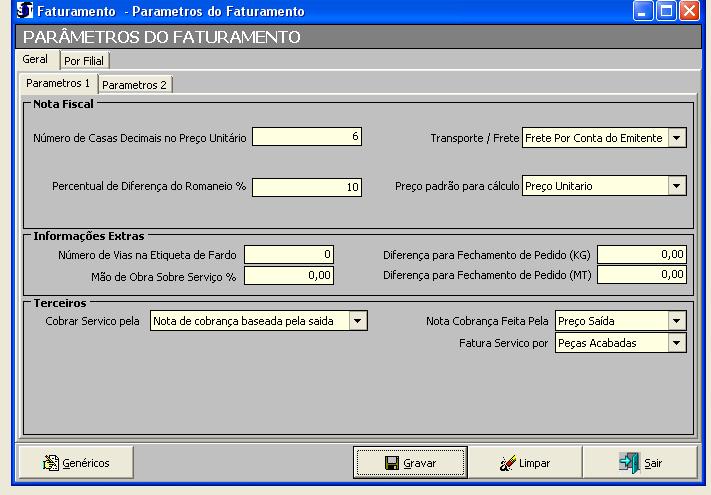Click the Diferença para Fechamento (MT) field
711x495 pixels.
pos(641,275)
